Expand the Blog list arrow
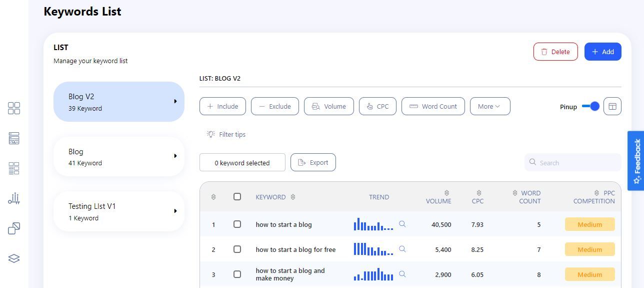The image size is (644, 288). (x=175, y=156)
